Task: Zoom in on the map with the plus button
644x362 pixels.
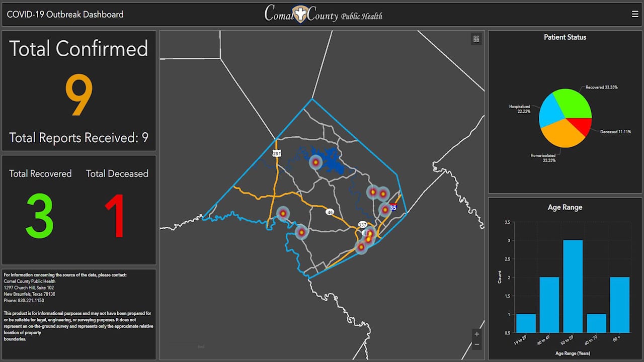Action: [476, 334]
